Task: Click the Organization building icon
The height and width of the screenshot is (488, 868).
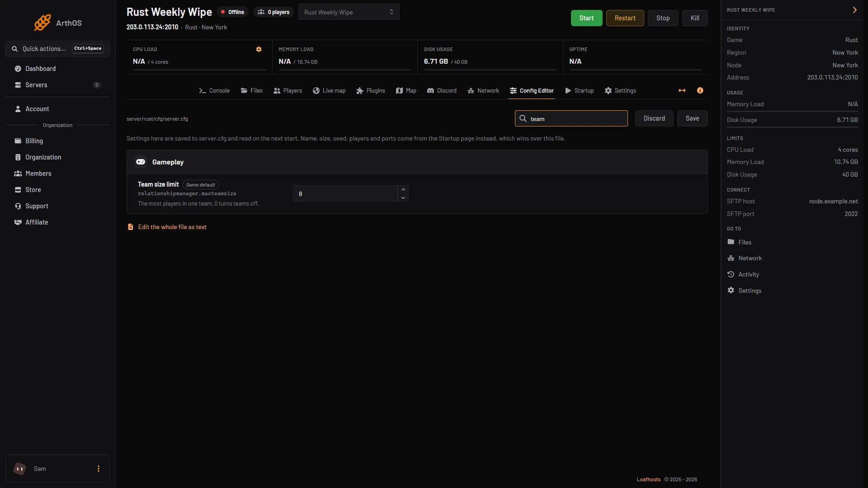Action: click(18, 157)
